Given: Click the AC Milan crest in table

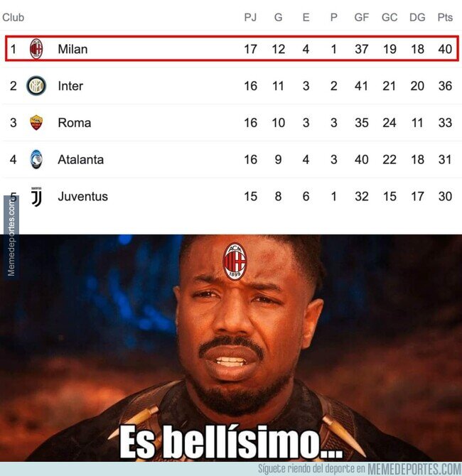Looking at the screenshot, I should tap(36, 49).
